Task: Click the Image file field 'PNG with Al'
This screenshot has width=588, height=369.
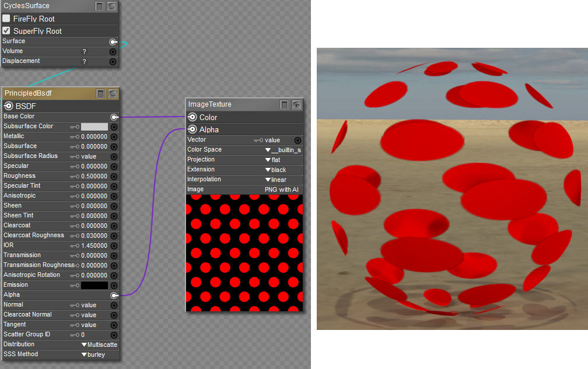Action: click(x=282, y=189)
